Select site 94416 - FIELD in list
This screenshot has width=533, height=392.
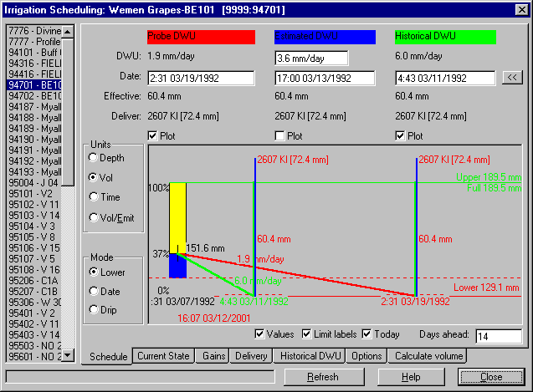(x=34, y=74)
